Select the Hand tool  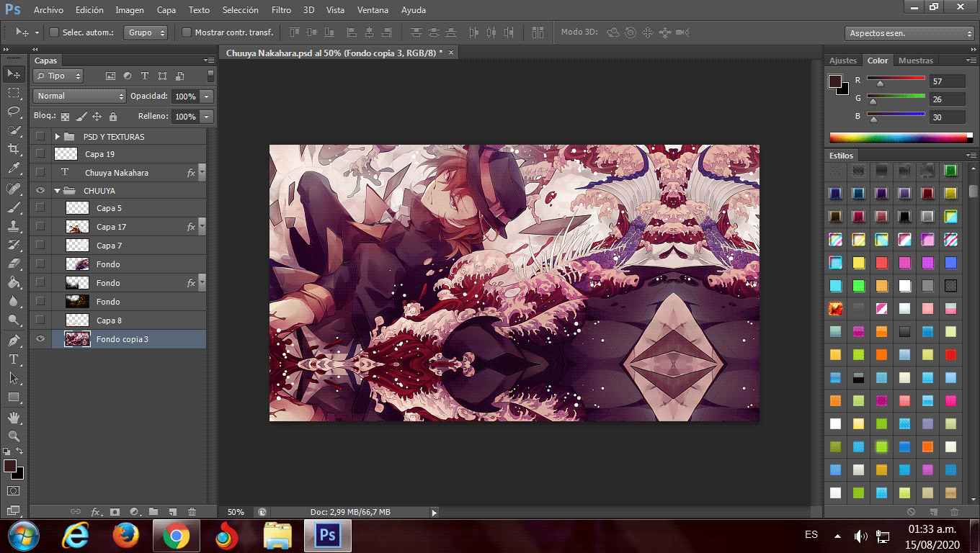[14, 417]
